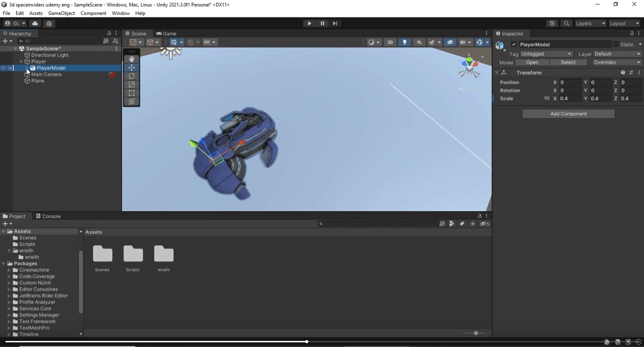Open Scene view more options menu
The height and width of the screenshot is (347, 644).
coord(486,33)
